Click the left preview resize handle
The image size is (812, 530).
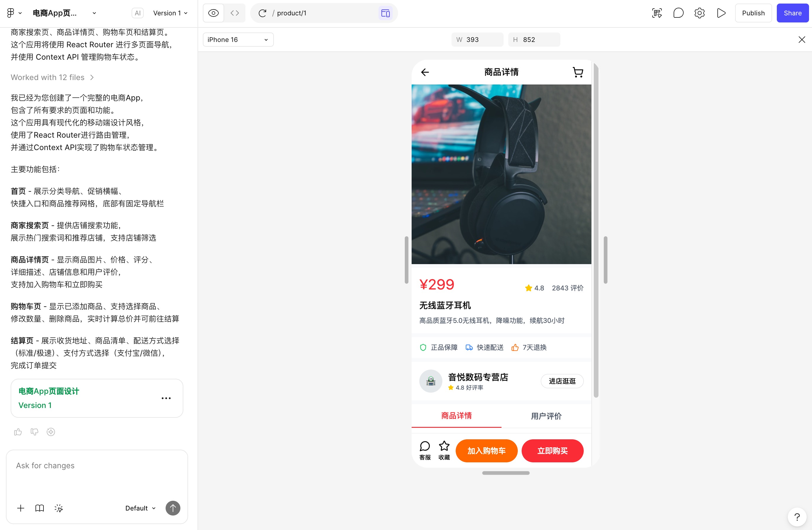(406, 260)
